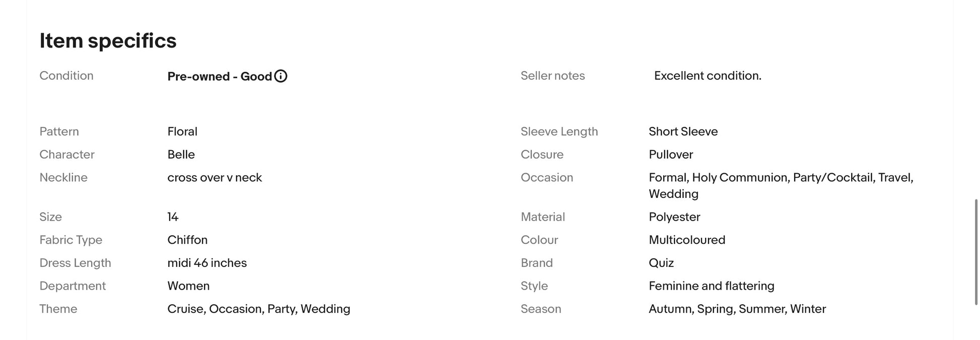Viewport: 980px width, 340px height.
Task: Select the Autumn, Spring, Summer, Winter season
Action: [737, 309]
